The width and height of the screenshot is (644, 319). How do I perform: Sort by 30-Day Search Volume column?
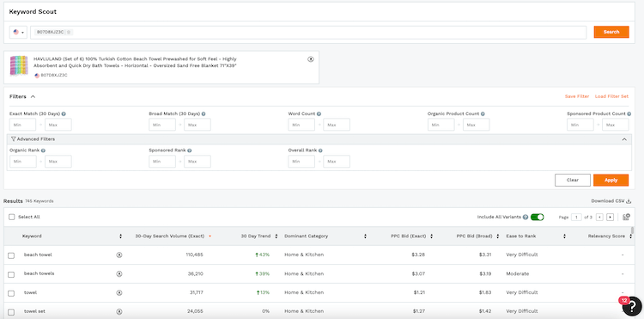[x=170, y=236]
